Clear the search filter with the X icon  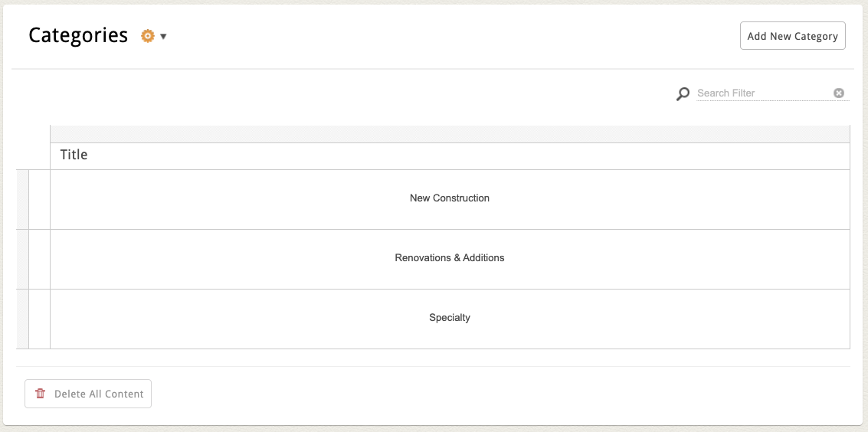[x=839, y=93]
